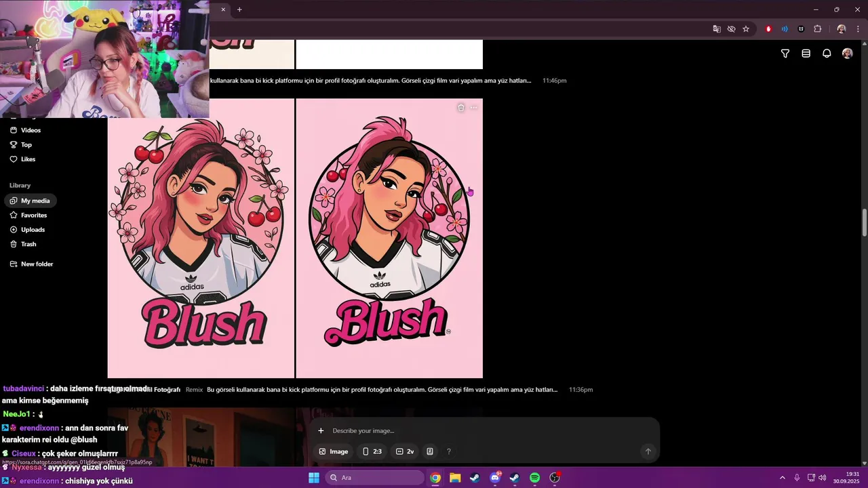Click the scrollbar up arrow
The height and width of the screenshot is (488, 868).
[x=864, y=43]
